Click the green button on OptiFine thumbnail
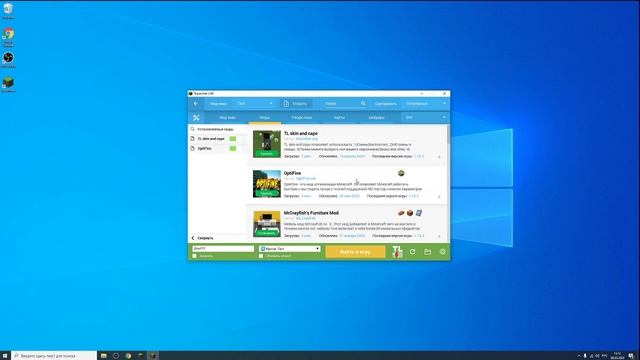 click(267, 193)
